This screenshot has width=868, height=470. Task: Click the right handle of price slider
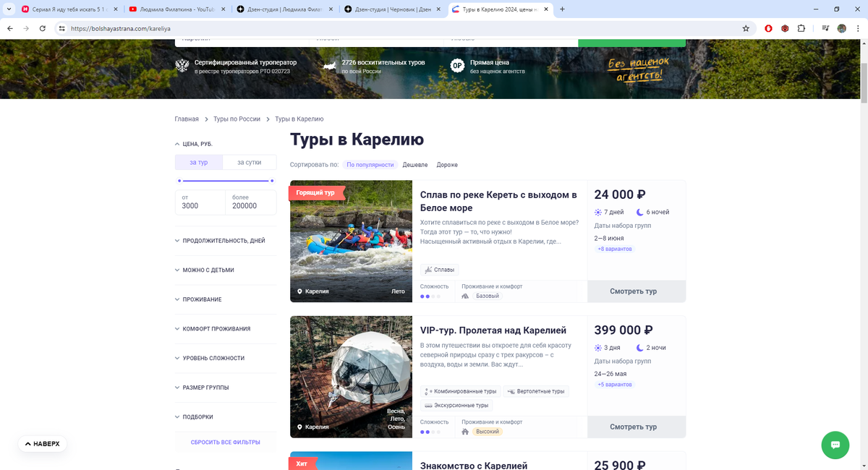tap(272, 181)
